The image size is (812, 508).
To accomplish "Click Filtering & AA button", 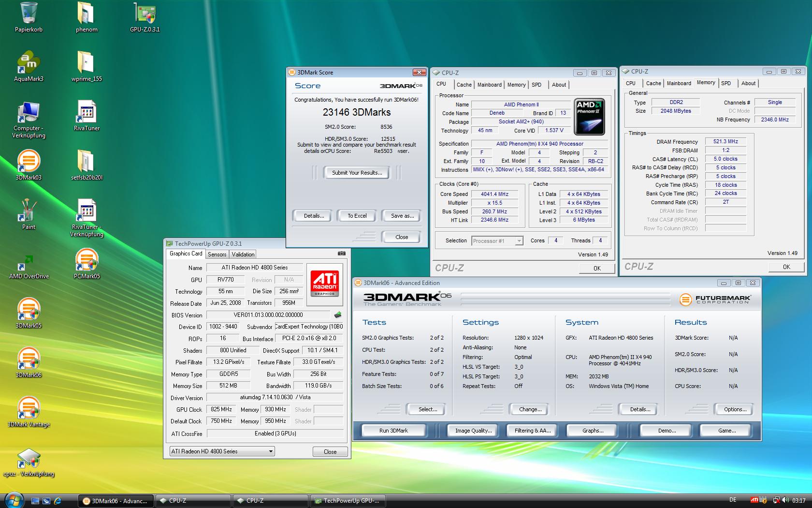I will (532, 431).
